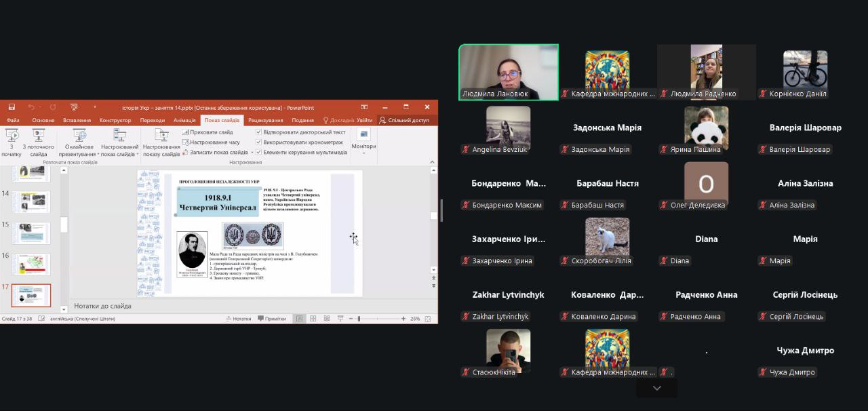
Task: Open Онлайнове презентування dropdown
Action: click(79, 141)
